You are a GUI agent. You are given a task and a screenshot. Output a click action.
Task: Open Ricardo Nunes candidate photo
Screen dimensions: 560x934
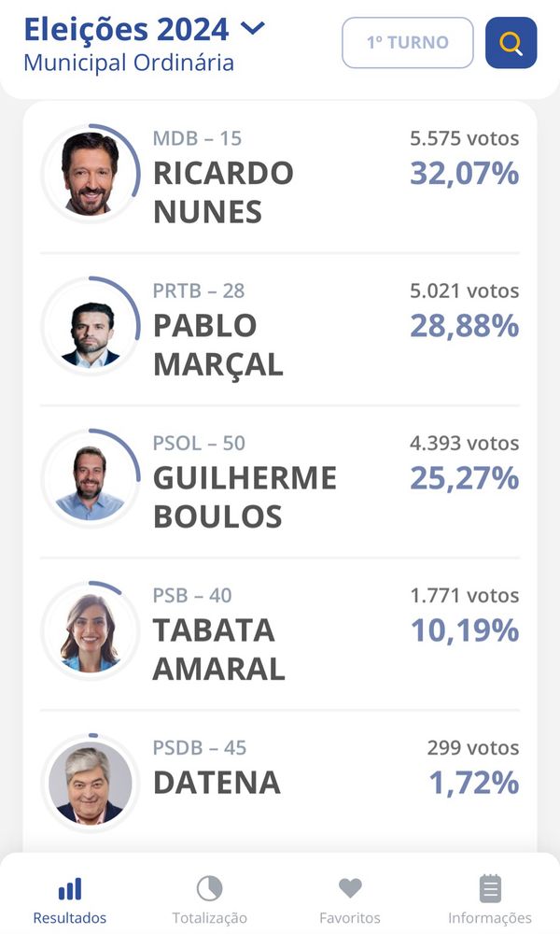coord(91,174)
